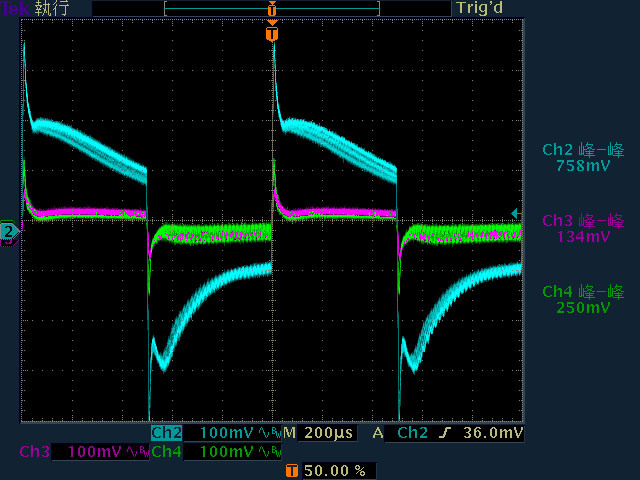The height and width of the screenshot is (480, 640).
Task: Click the record view bar at top
Action: (272, 9)
